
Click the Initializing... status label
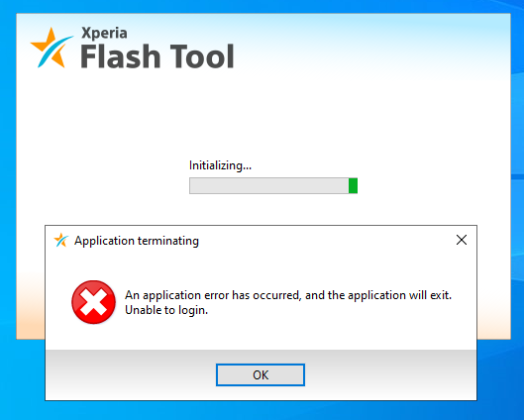pyautogui.click(x=220, y=165)
